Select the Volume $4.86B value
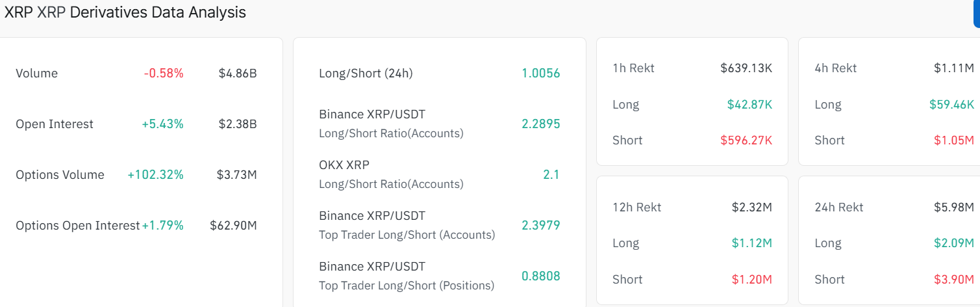The image size is (980, 307). (238, 73)
